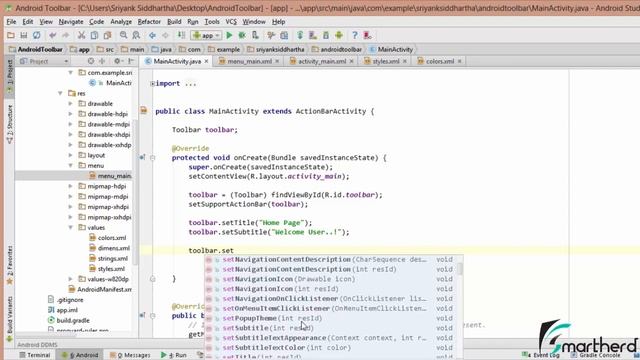640x360 pixels.
Task: Open the SDK Manager icon
Action: point(326,36)
